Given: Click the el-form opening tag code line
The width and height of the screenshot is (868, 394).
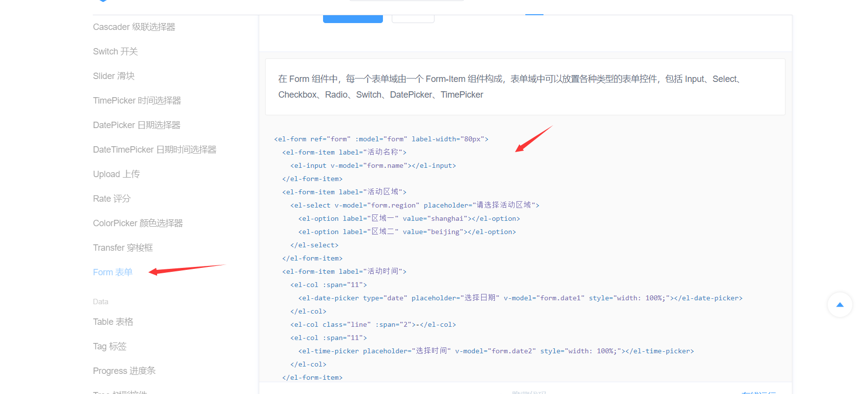Looking at the screenshot, I should (381, 139).
